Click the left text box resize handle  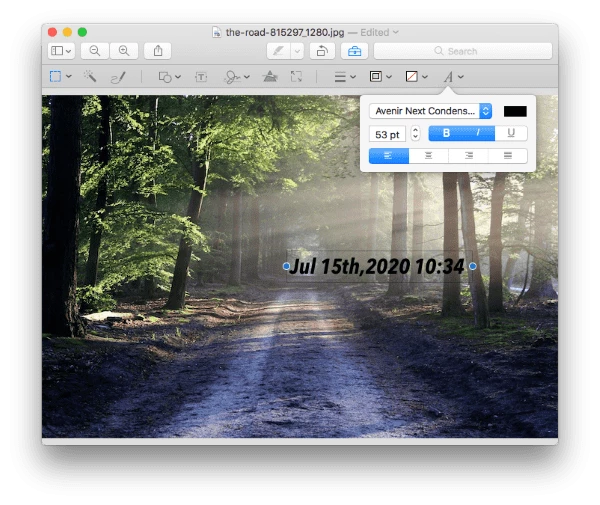click(x=286, y=266)
